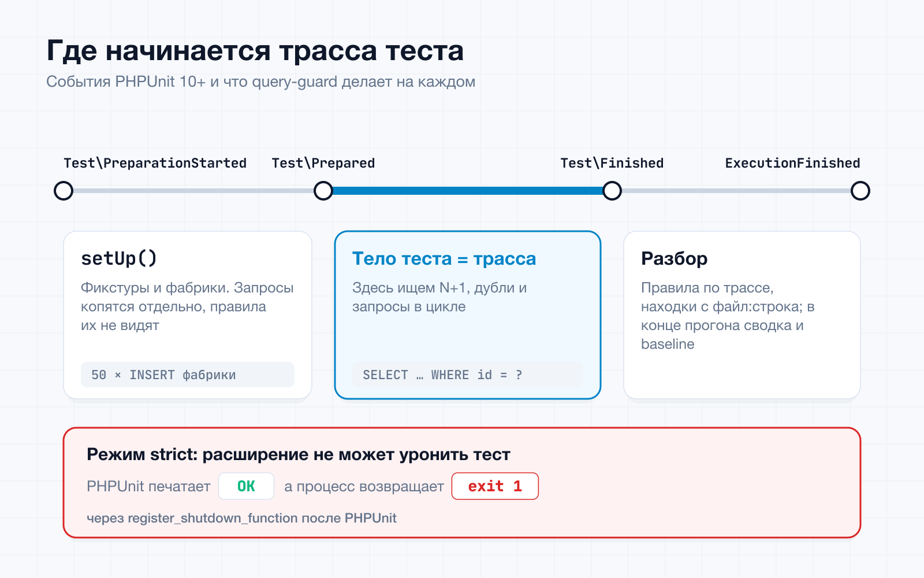Select the Тело теста = трасса heading
Screen dimensions: 924x578
click(x=444, y=258)
